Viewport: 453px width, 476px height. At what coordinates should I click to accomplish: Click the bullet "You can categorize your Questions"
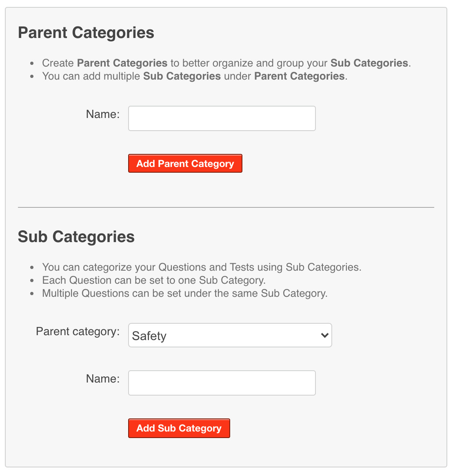tap(202, 267)
